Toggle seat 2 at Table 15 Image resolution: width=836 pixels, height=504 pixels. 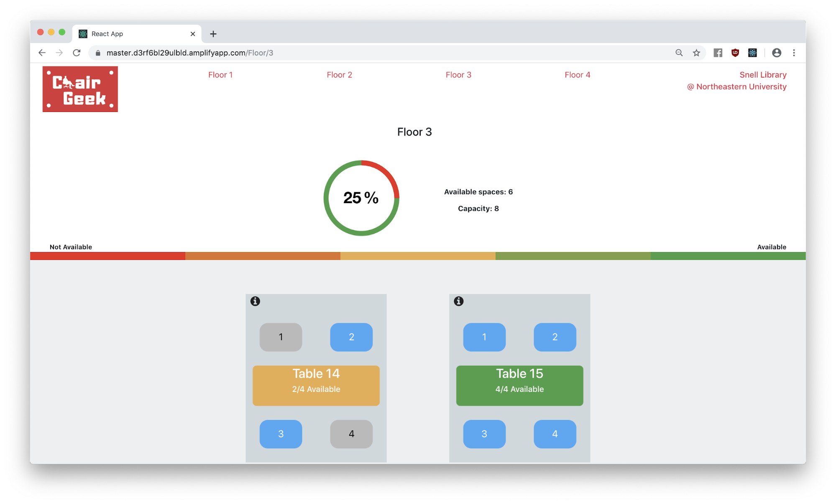(555, 337)
